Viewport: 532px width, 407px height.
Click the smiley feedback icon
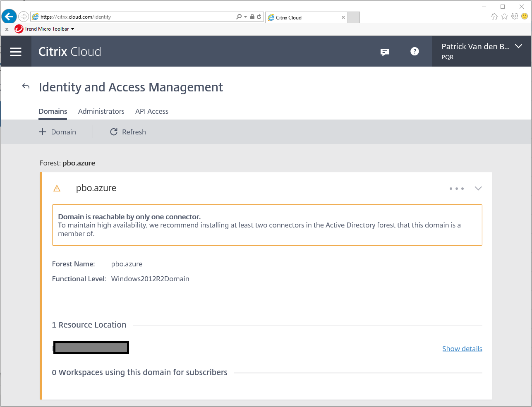coord(525,17)
